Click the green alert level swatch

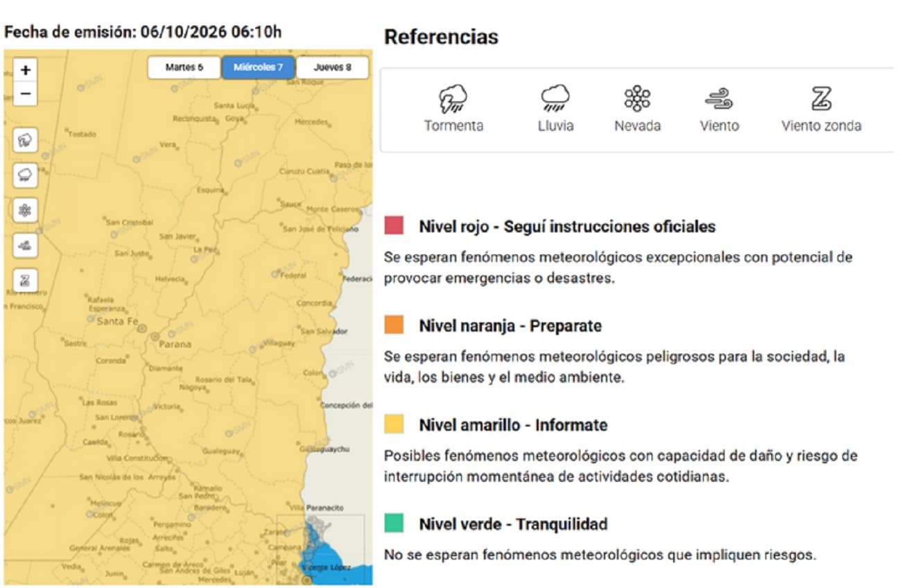click(x=394, y=524)
